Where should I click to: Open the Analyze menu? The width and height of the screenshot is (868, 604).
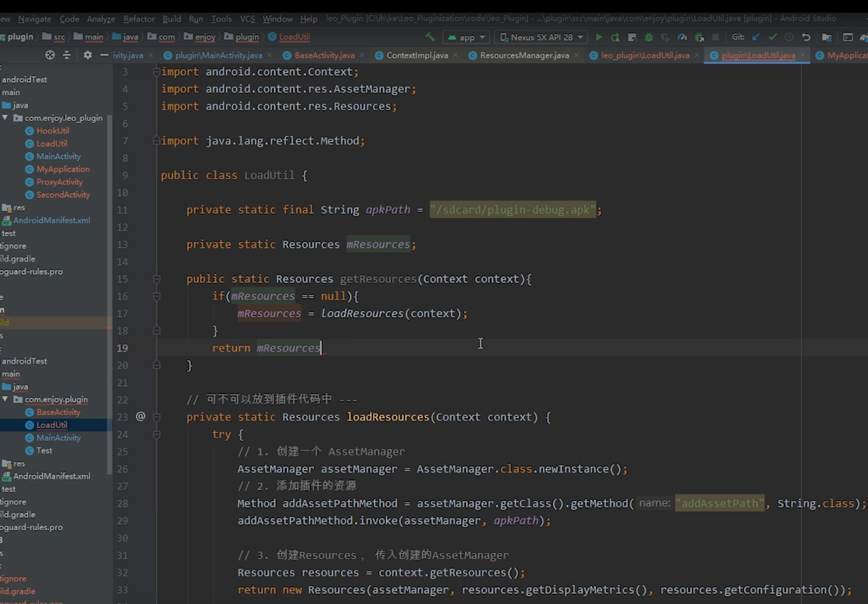(101, 19)
